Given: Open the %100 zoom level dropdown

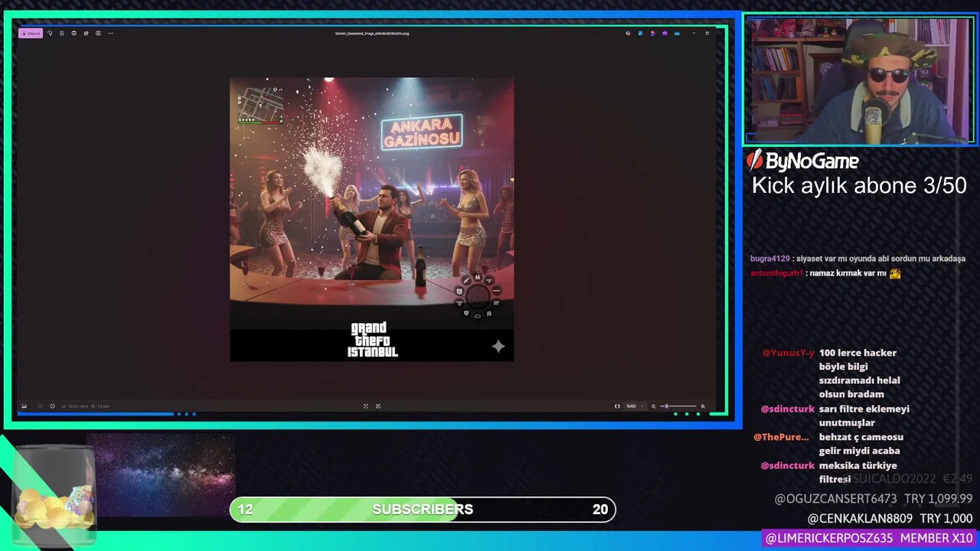Looking at the screenshot, I should tap(635, 406).
